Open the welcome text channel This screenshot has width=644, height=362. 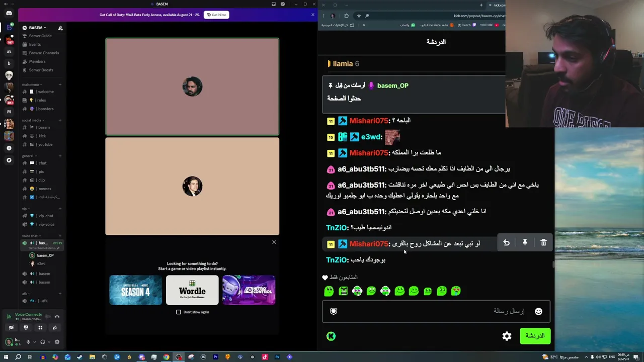(41, 92)
